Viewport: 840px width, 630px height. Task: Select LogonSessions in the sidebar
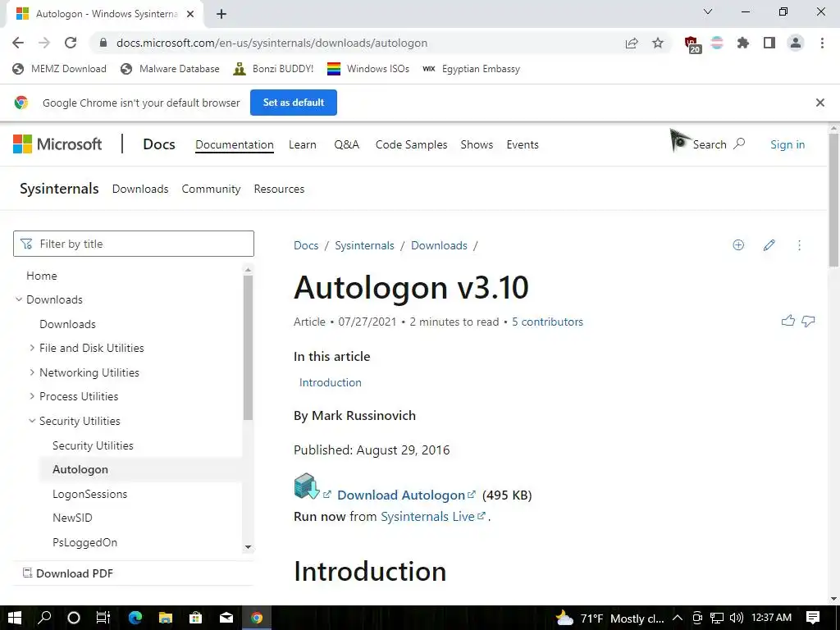90,494
